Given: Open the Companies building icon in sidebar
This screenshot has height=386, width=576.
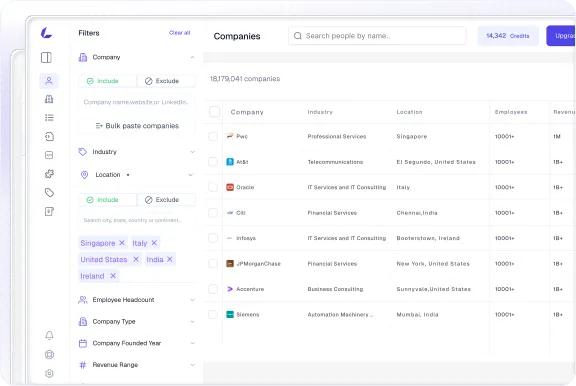Looking at the screenshot, I should click(49, 99).
